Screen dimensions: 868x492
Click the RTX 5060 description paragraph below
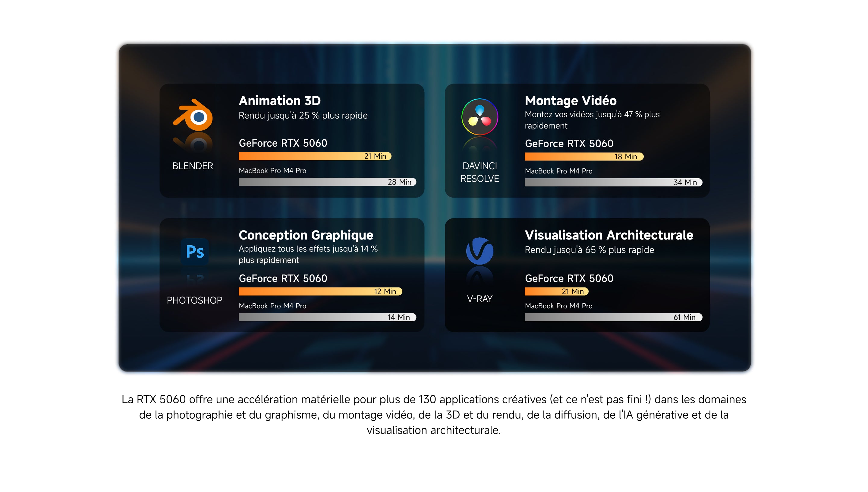[x=434, y=414]
